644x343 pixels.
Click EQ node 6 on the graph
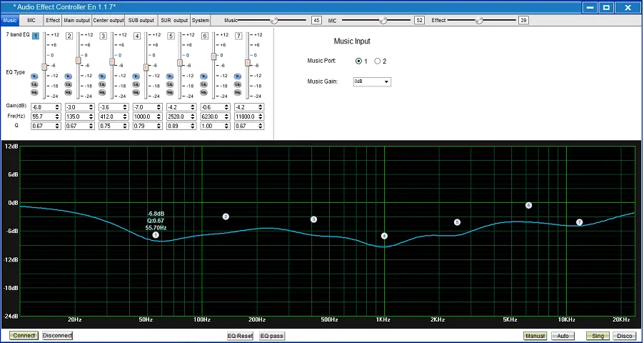pyautogui.click(x=528, y=205)
